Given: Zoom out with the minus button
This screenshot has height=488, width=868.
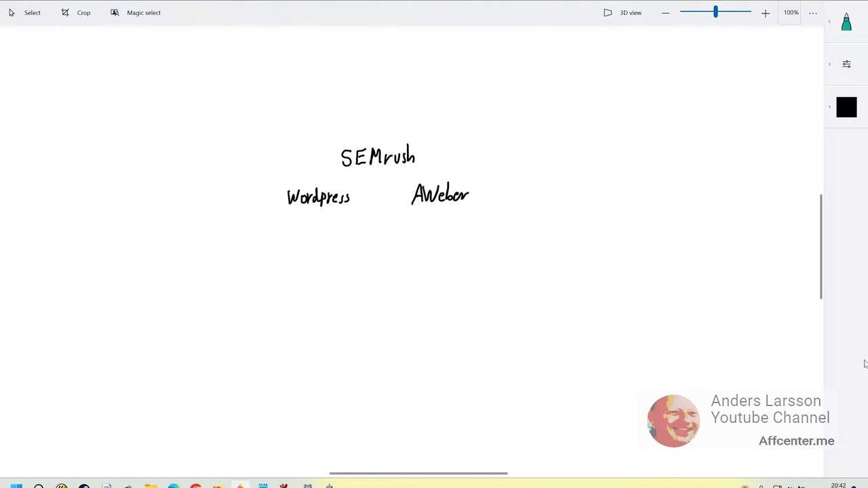Looking at the screenshot, I should pyautogui.click(x=665, y=13).
